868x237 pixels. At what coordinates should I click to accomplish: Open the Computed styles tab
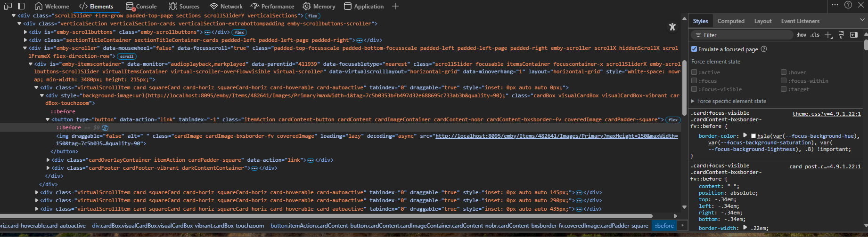[x=731, y=21]
